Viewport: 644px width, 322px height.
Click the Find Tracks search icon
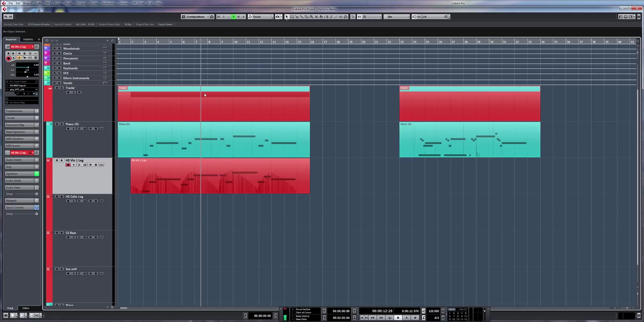(x=112, y=41)
